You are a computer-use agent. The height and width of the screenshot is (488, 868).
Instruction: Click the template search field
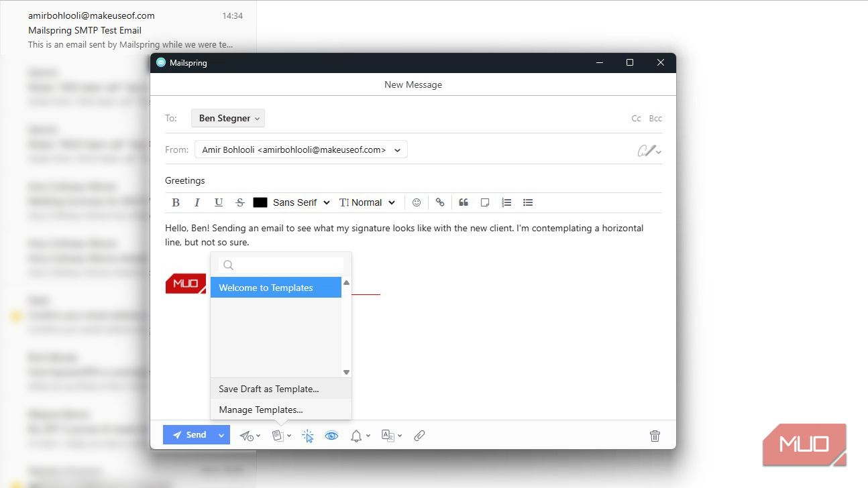(x=281, y=265)
